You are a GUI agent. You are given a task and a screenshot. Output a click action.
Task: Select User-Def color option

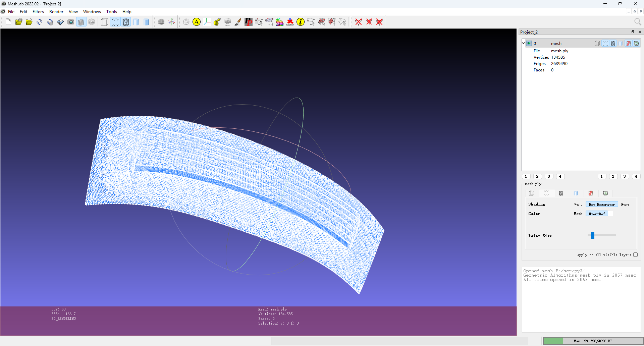point(597,214)
